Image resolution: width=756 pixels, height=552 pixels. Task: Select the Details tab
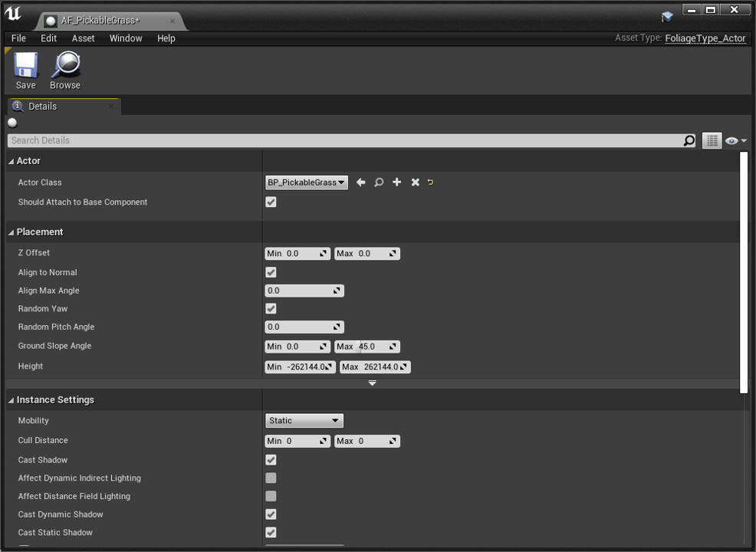click(64, 106)
